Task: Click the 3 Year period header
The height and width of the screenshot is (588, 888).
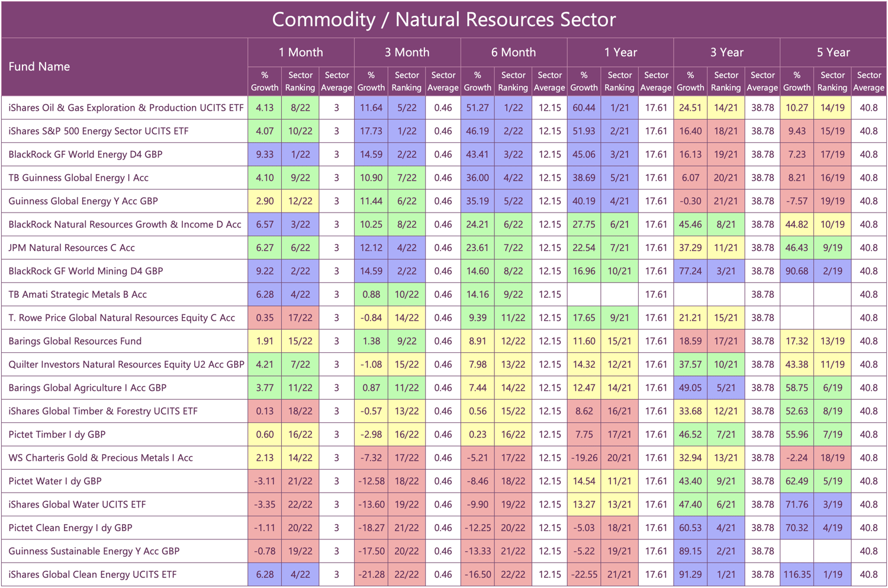Action: pos(726,52)
